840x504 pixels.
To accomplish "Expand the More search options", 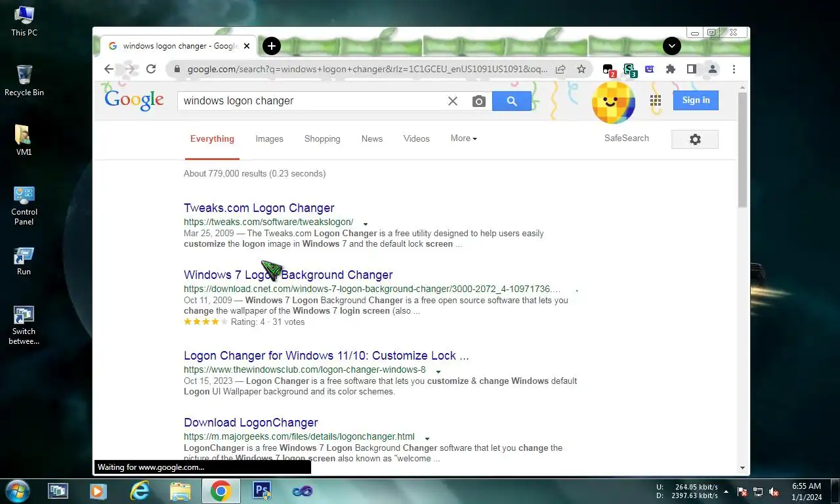I will (x=464, y=138).
